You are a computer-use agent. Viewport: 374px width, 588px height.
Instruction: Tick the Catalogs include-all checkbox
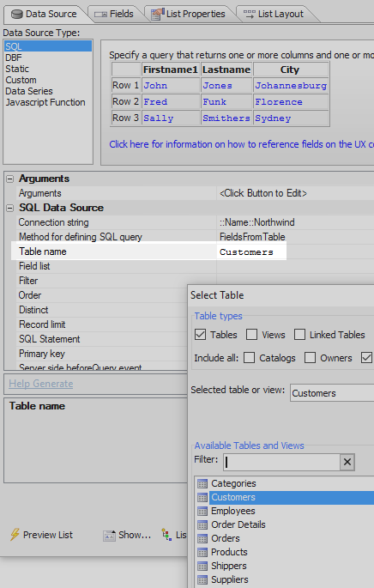click(x=250, y=358)
